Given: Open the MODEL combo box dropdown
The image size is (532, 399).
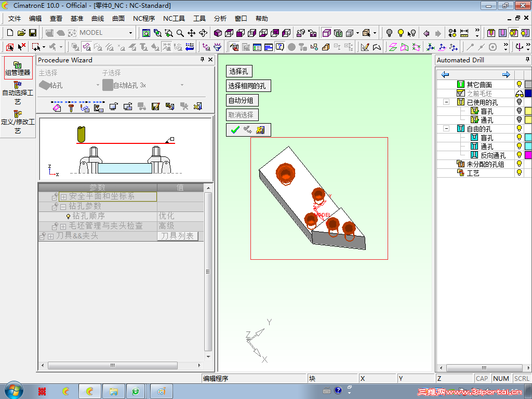Looking at the screenshot, I should coord(130,33).
